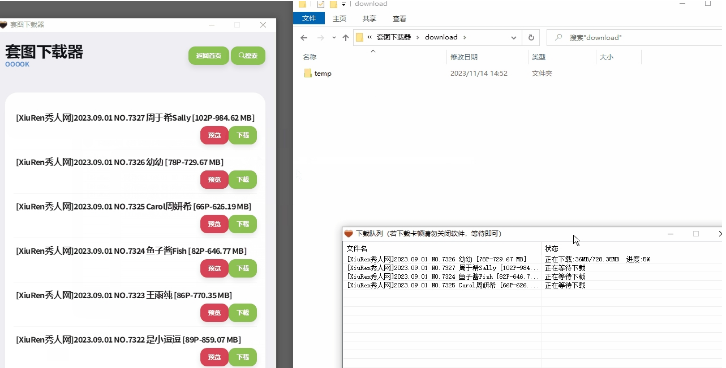Select the NO.7322 足小逗逗 title text
Screen dimensions: 726x368
(128, 340)
